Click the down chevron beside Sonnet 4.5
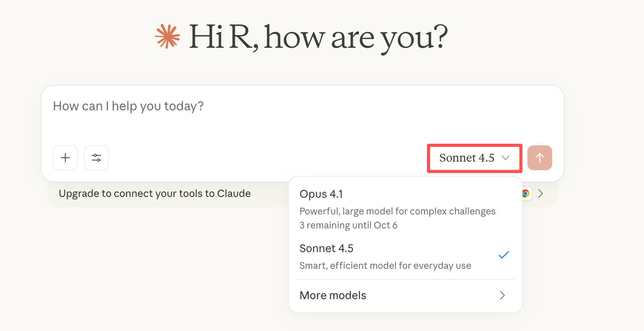 coord(506,158)
